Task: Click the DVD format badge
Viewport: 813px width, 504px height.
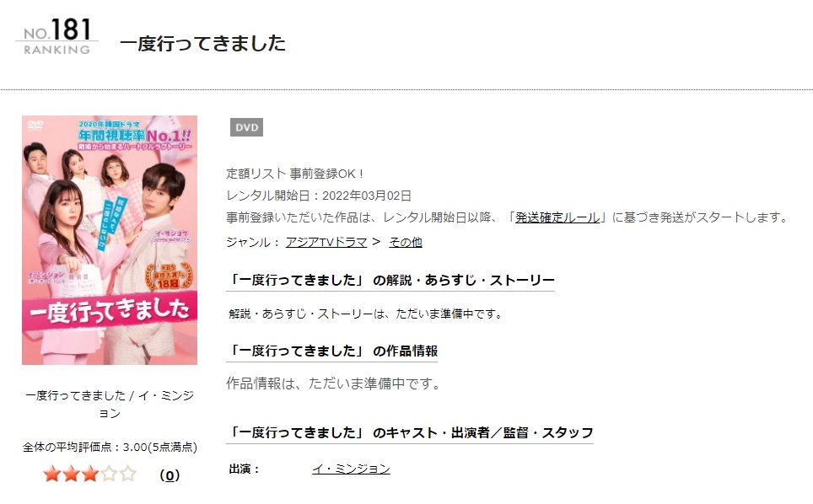Action: pyautogui.click(x=246, y=127)
